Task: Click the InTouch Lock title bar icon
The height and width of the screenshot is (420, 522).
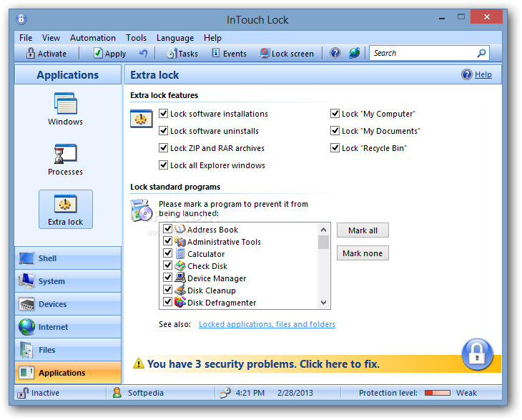Action: coord(21,19)
